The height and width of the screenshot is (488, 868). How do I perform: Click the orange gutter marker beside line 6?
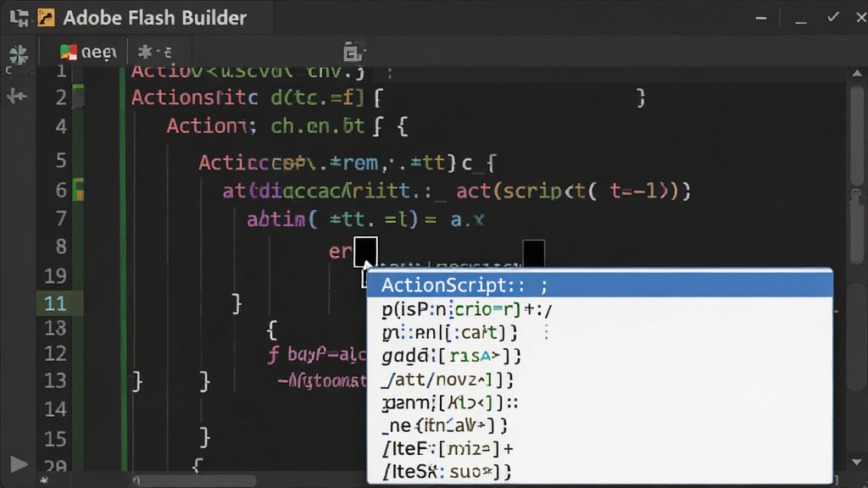[x=79, y=190]
